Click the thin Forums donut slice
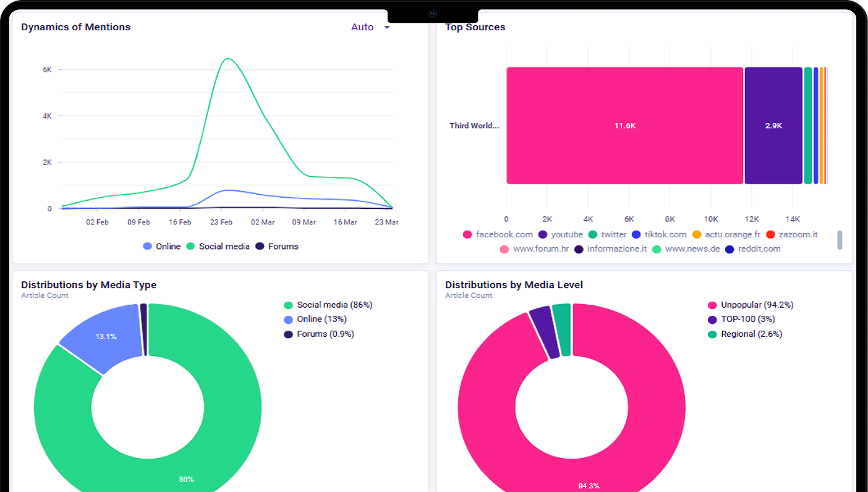Screen dimensions: 868x492 [143, 329]
